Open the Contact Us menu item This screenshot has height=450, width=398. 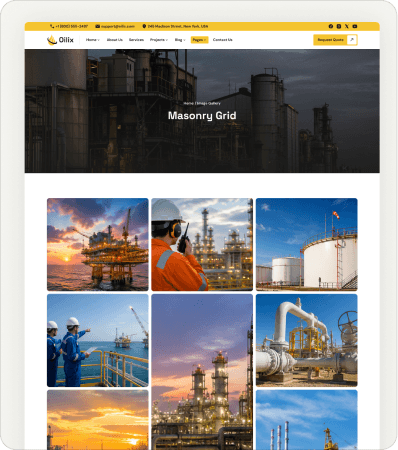pyautogui.click(x=223, y=40)
